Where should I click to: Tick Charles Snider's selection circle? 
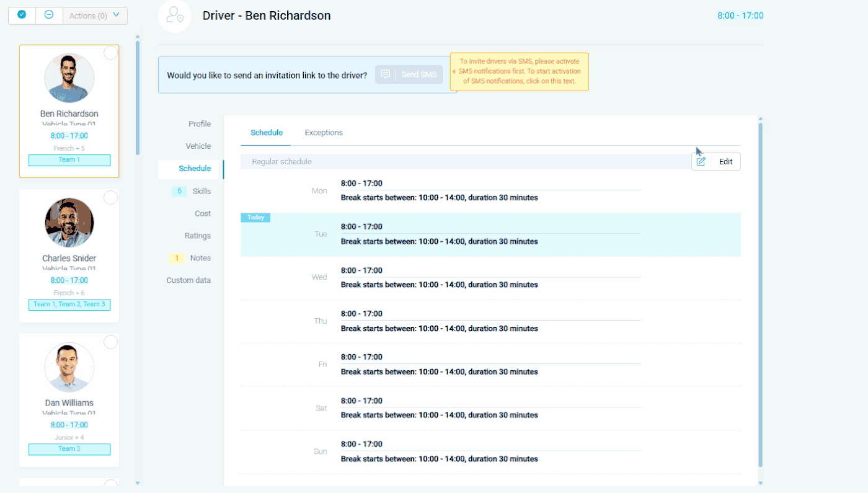coord(110,198)
